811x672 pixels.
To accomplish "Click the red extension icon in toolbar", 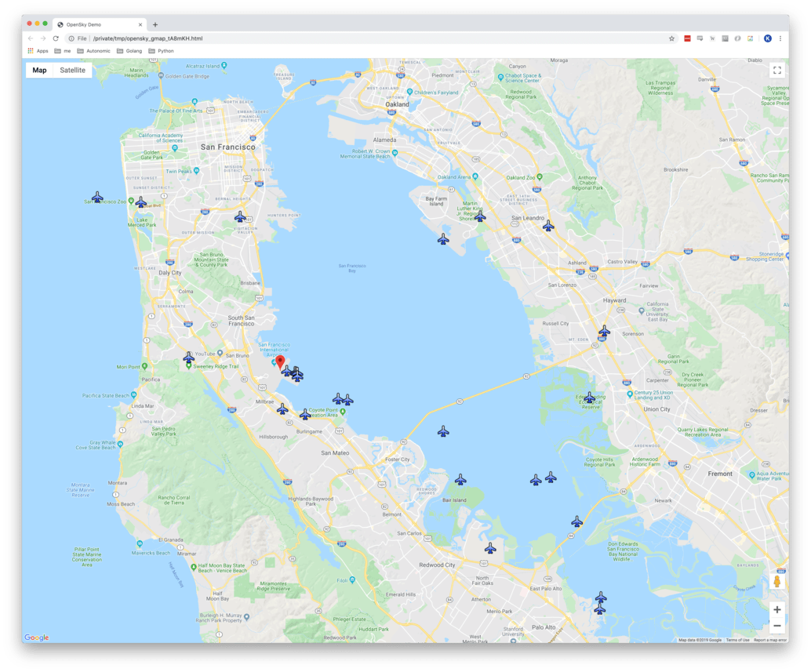I will [x=687, y=38].
